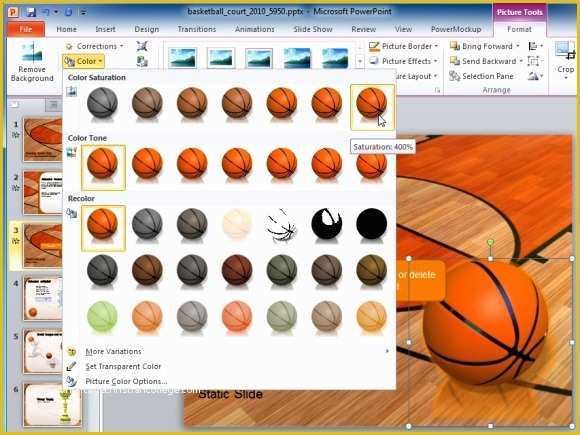
Task: Select slide 1 thumbnail
Action: coord(43,139)
